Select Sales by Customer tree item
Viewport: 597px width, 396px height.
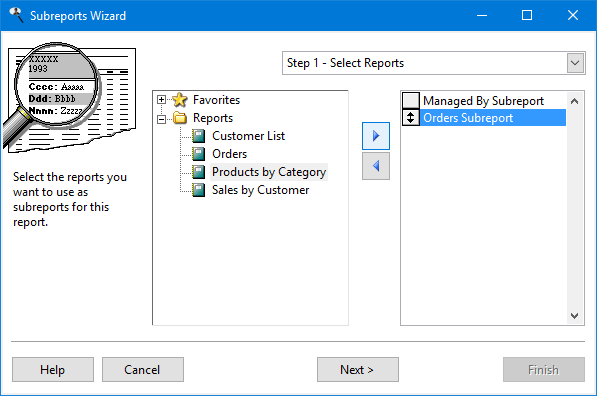[x=260, y=190]
